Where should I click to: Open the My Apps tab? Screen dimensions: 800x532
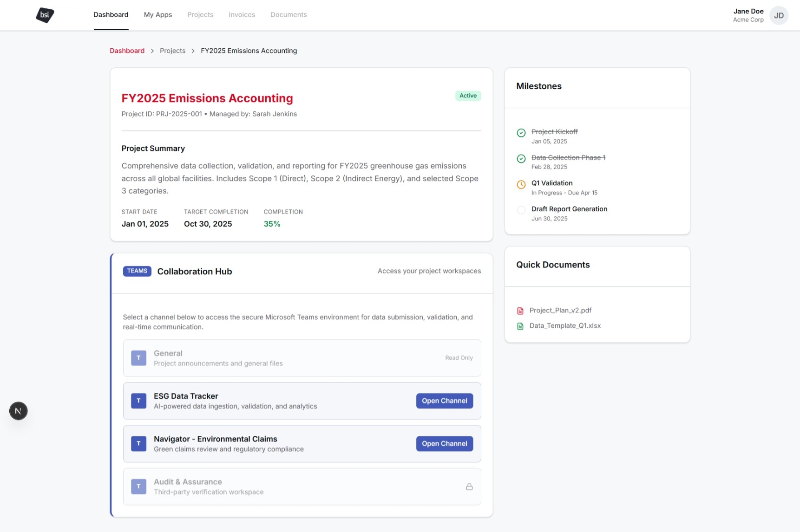tap(157, 15)
